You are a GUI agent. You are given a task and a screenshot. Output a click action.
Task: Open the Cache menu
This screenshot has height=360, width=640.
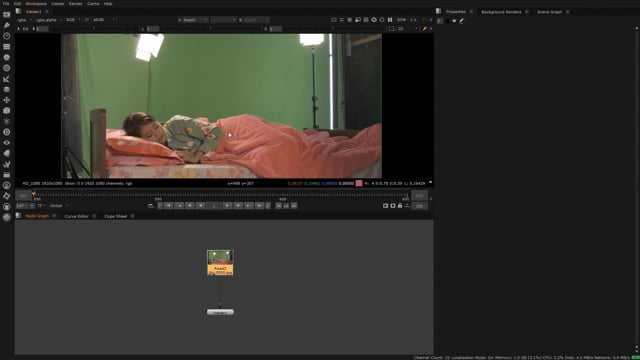point(93,3)
